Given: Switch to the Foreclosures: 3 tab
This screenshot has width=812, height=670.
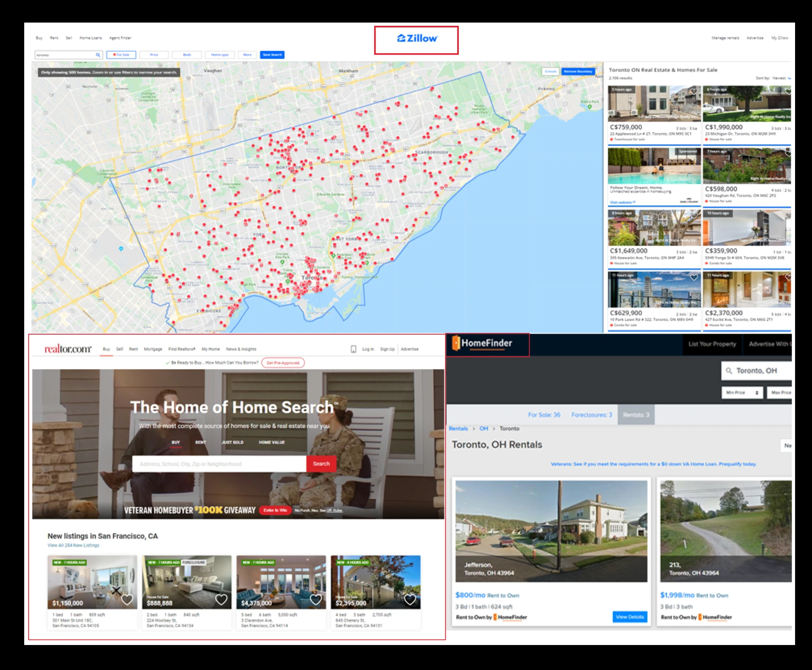Looking at the screenshot, I should click(x=591, y=415).
